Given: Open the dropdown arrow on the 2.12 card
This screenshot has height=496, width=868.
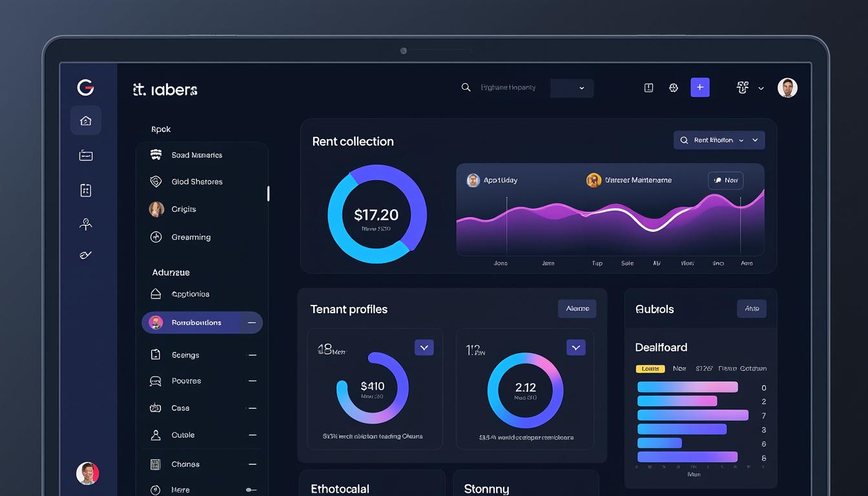Looking at the screenshot, I should [576, 347].
